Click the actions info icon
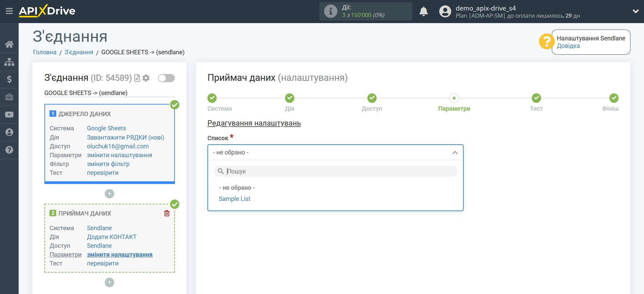644x294 pixels. point(330,11)
